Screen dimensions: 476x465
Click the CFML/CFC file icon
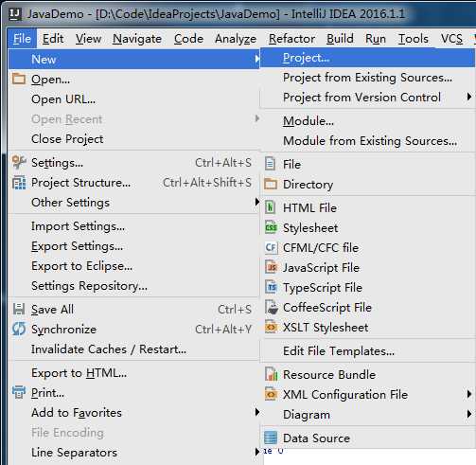point(271,247)
